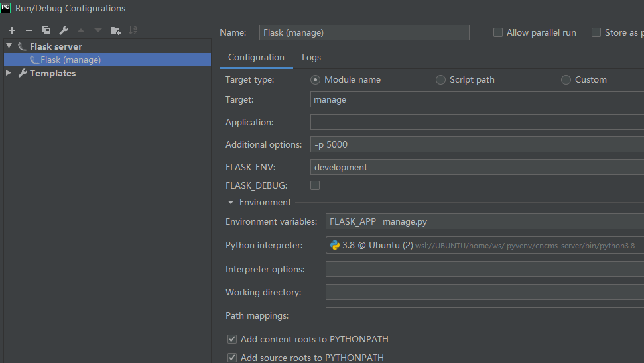
Task: Create a new folder for configurations
Action: 116,30
